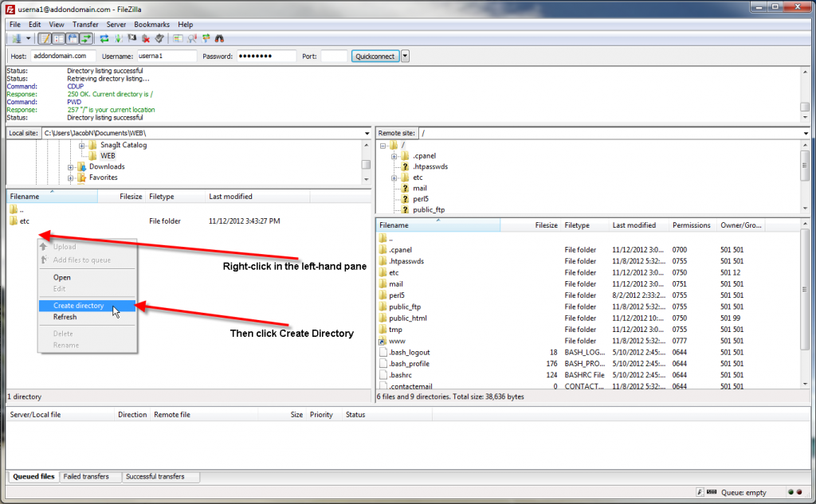Expand the Downloads folder in local tree
The width and height of the screenshot is (816, 504).
[71, 167]
